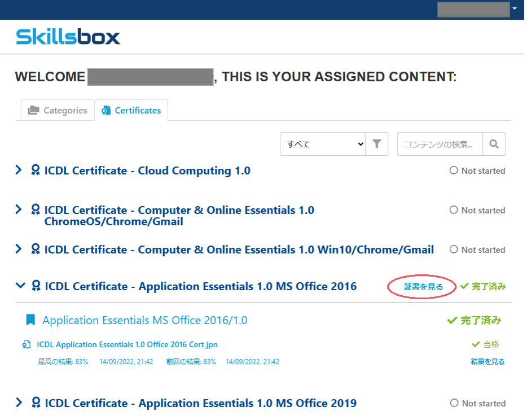The image size is (527, 420).
Task: Open ICDL Application Essentials 1.0 Office 2016 Cert jpn
Action: pyautogui.click(x=127, y=345)
